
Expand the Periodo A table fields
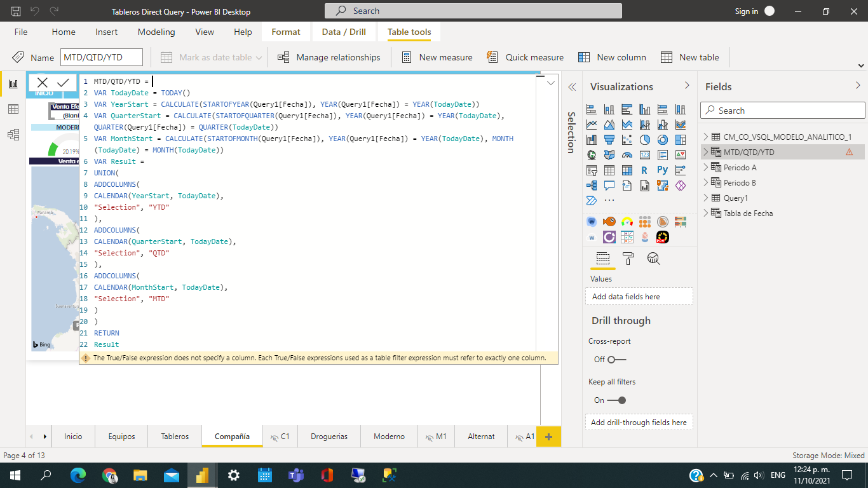(x=706, y=167)
